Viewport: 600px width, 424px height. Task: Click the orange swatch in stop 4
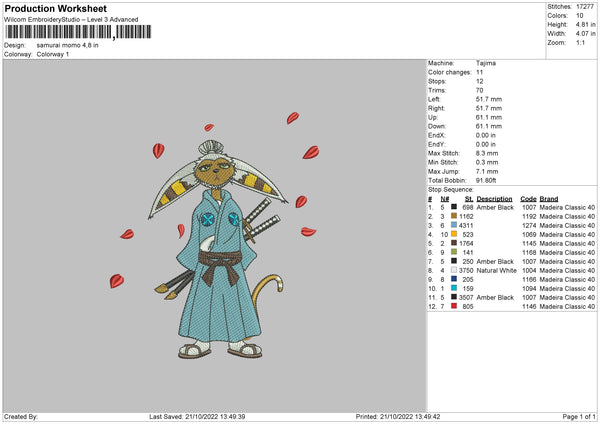click(454, 234)
